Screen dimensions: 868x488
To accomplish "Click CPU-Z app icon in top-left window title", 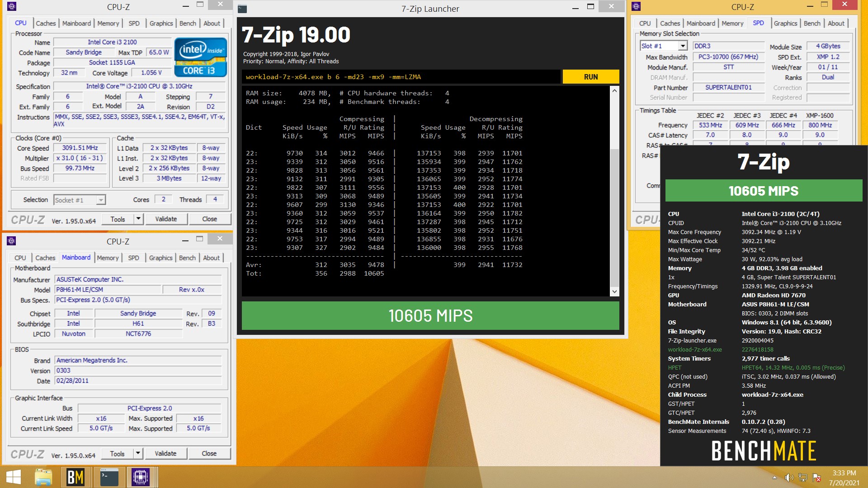I will (x=12, y=6).
